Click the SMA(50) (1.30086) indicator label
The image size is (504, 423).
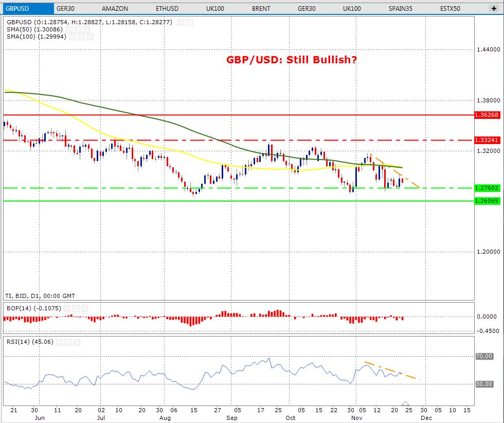(x=34, y=30)
